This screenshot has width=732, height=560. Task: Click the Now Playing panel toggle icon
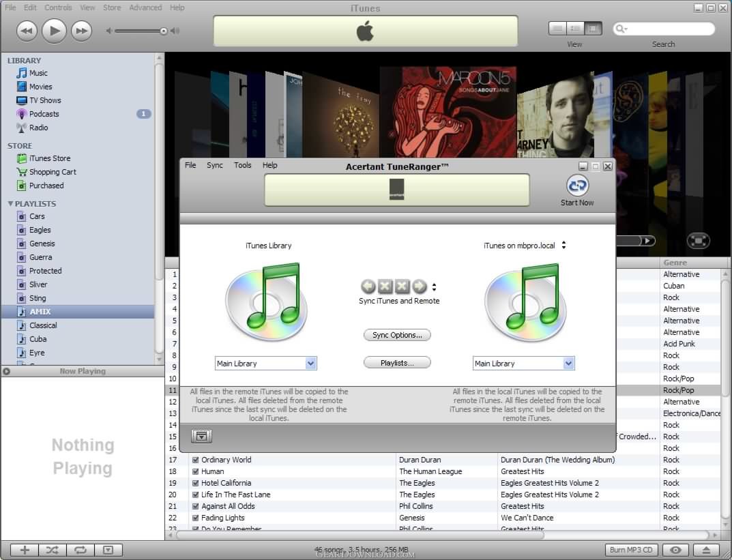pos(7,372)
